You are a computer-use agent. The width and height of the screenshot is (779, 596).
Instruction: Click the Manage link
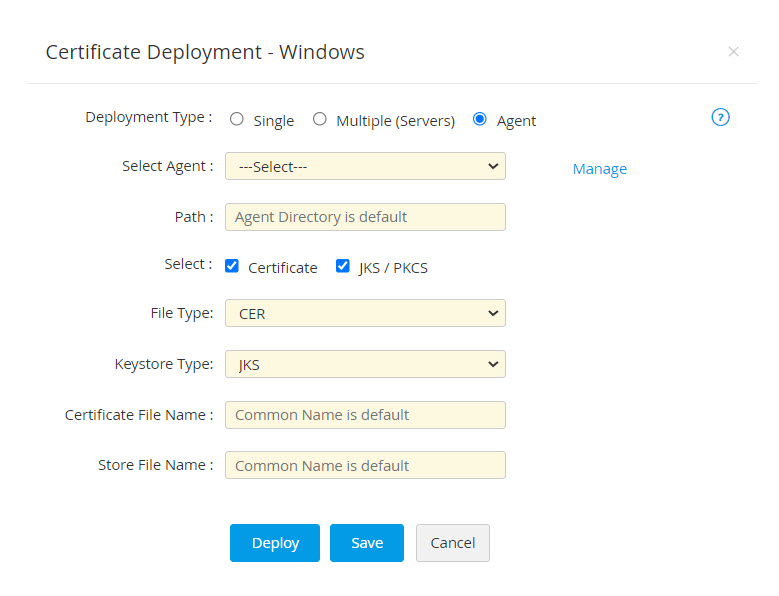[599, 169]
